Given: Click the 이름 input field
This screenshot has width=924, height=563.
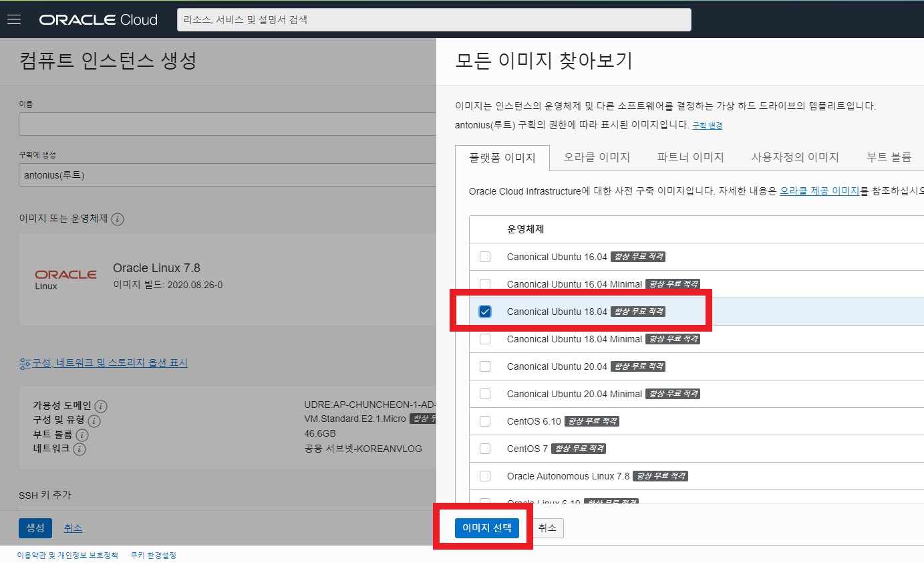Looking at the screenshot, I should tap(227, 124).
